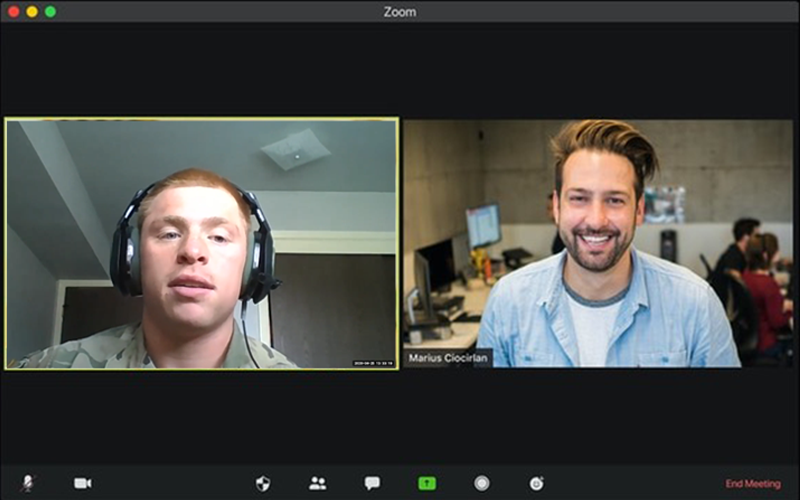Open the Participants panel
Screen dimensions: 800x500
point(317,483)
